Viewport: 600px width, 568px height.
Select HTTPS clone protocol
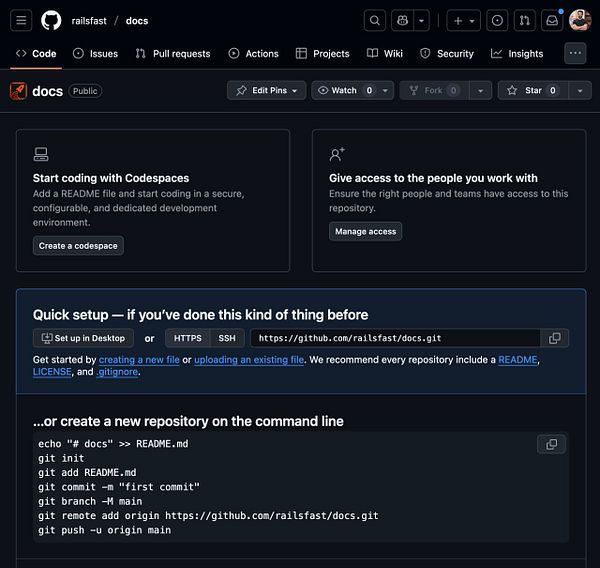188,338
